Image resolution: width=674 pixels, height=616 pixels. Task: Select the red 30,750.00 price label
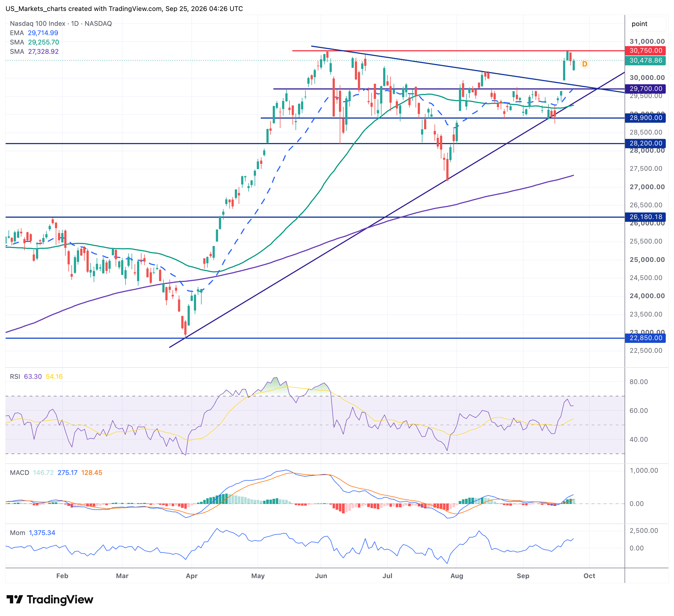[x=645, y=51]
